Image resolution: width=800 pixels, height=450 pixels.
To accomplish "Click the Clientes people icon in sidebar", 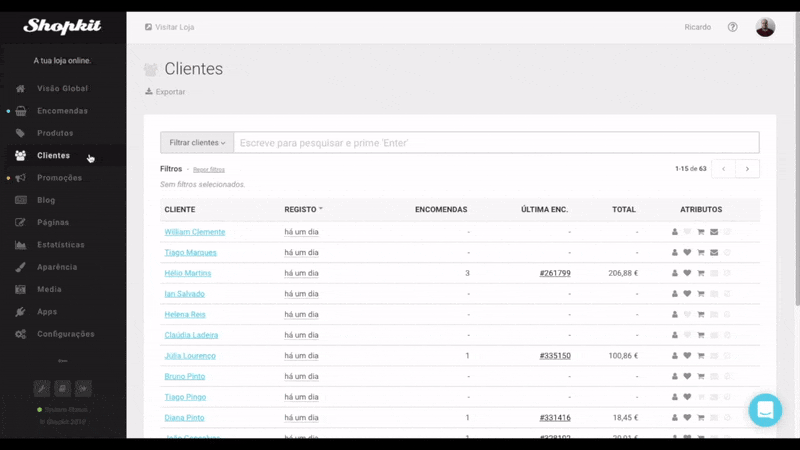I will pyautogui.click(x=20, y=156).
